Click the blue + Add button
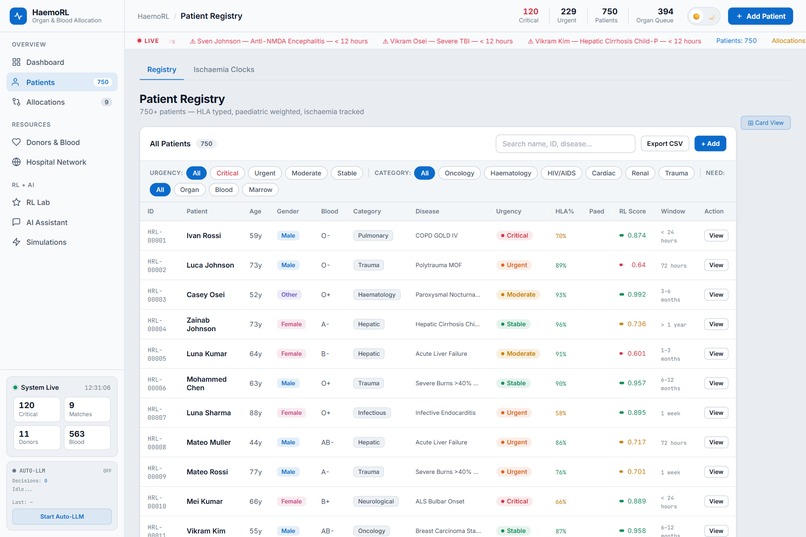This screenshot has height=537, width=806. [x=710, y=144]
